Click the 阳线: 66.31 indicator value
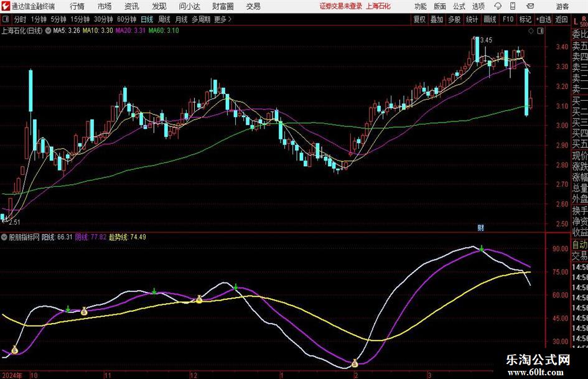 pos(57,237)
